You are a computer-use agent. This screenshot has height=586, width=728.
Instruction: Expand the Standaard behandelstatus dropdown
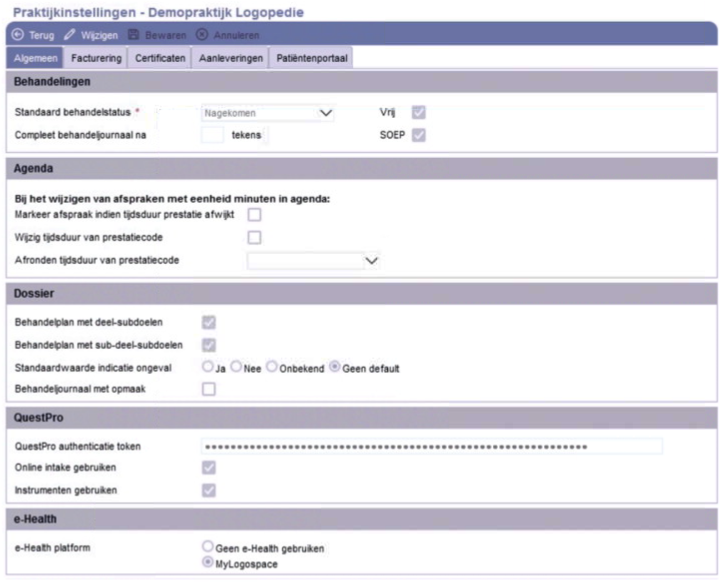pyautogui.click(x=326, y=113)
